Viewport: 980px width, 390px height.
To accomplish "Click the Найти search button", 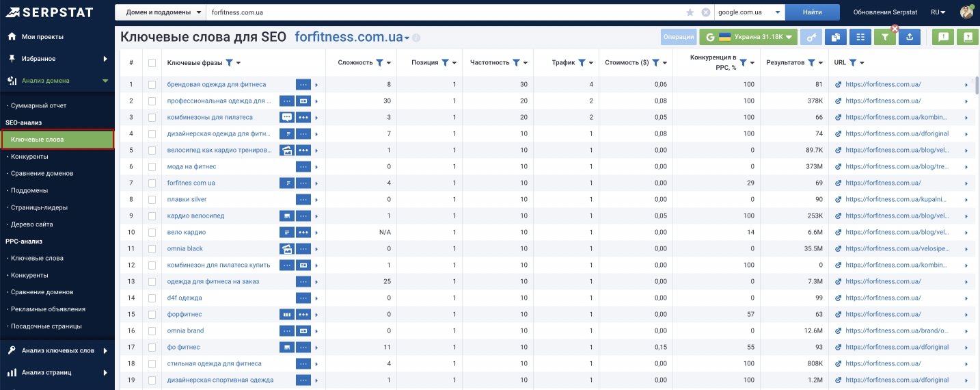I will 813,12.
